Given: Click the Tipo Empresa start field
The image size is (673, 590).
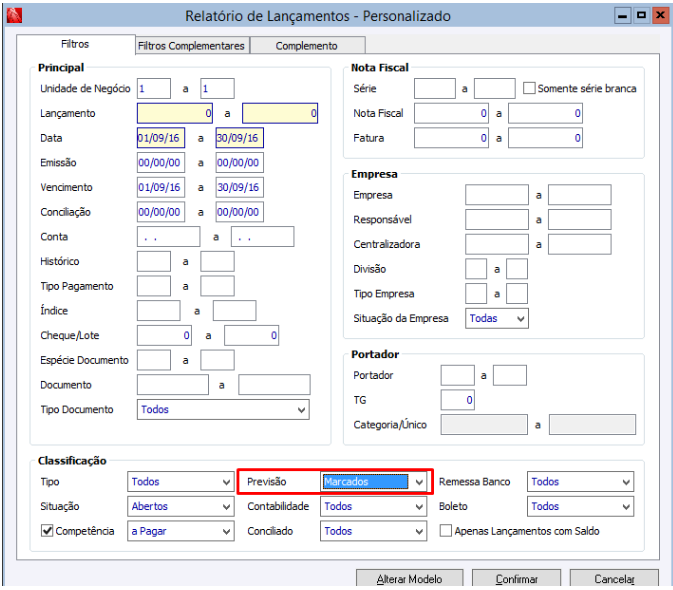Looking at the screenshot, I should pyautogui.click(x=476, y=294).
